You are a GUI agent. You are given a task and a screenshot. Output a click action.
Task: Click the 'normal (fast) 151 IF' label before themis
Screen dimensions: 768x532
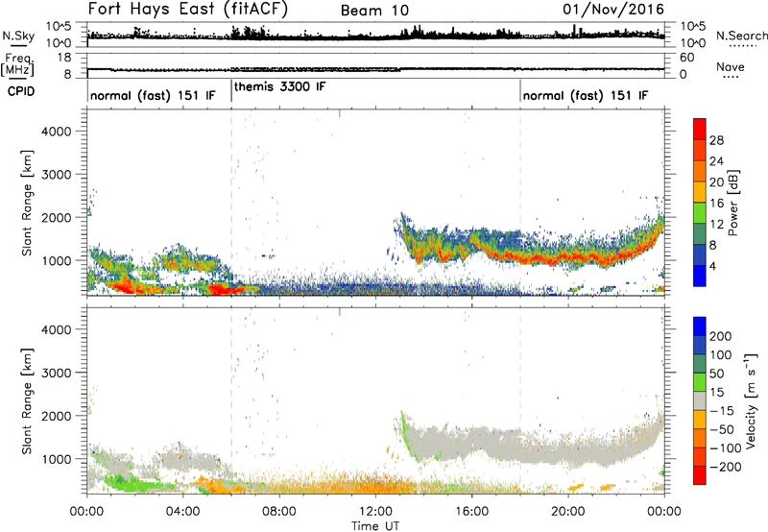click(153, 95)
